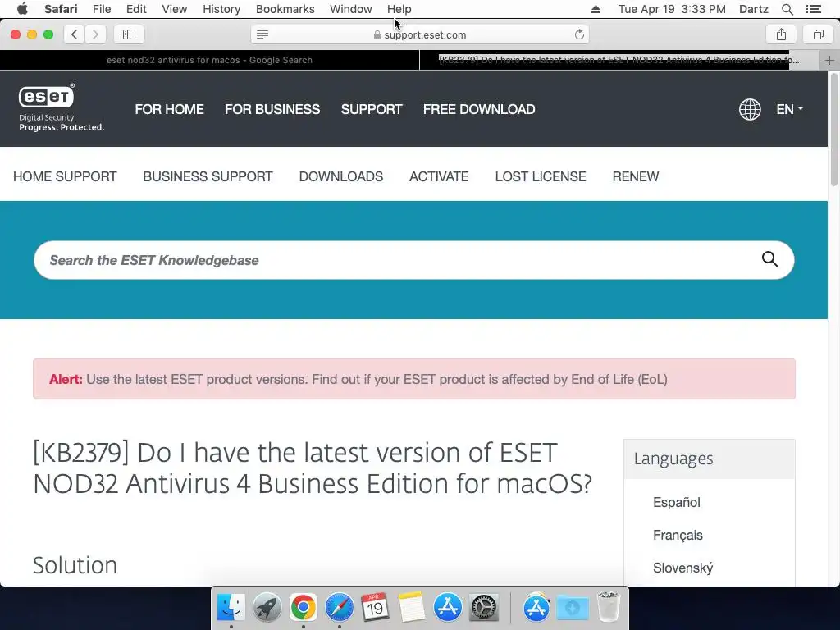
Task: Open the View menu
Action: pos(175,9)
